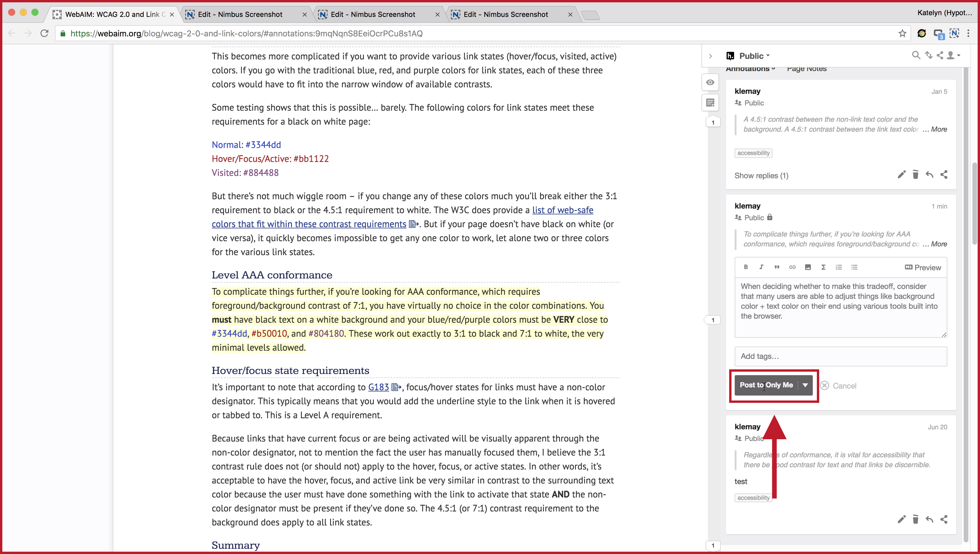Open the G183 technique link
Image resolution: width=980 pixels, height=554 pixels.
pos(378,387)
